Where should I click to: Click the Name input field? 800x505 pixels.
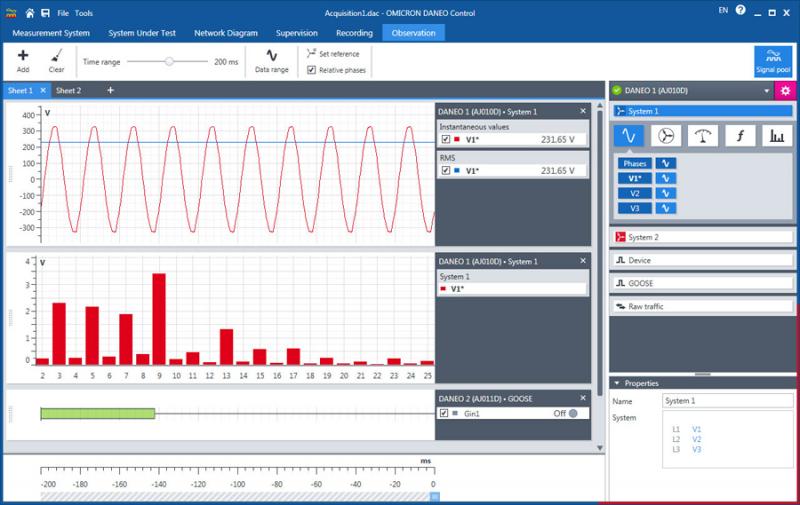point(728,401)
